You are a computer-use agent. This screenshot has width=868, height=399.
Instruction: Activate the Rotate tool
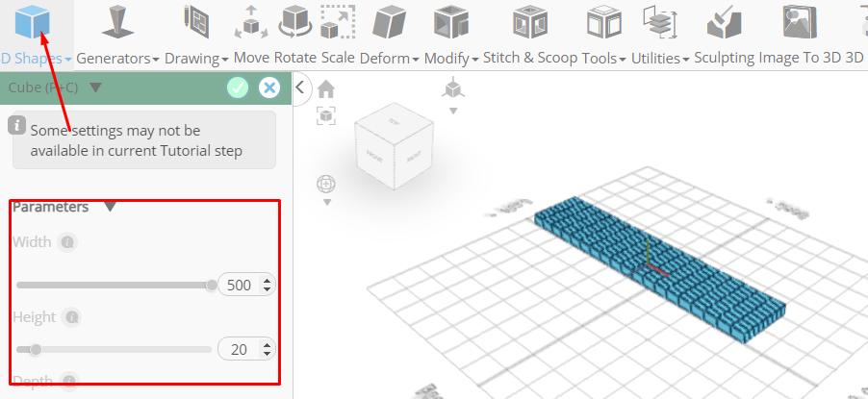pyautogui.click(x=295, y=22)
